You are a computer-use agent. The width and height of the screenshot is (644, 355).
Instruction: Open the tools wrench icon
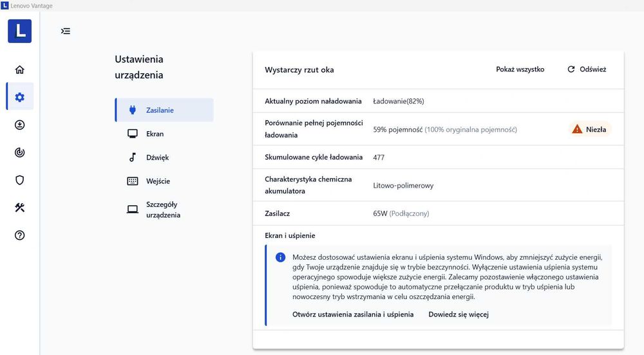(19, 207)
